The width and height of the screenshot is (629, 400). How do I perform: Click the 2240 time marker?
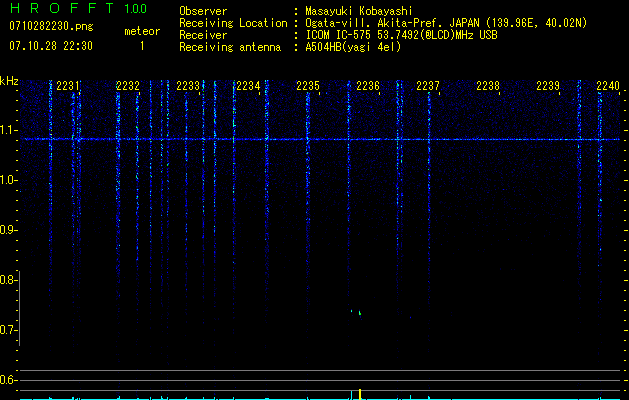click(608, 86)
